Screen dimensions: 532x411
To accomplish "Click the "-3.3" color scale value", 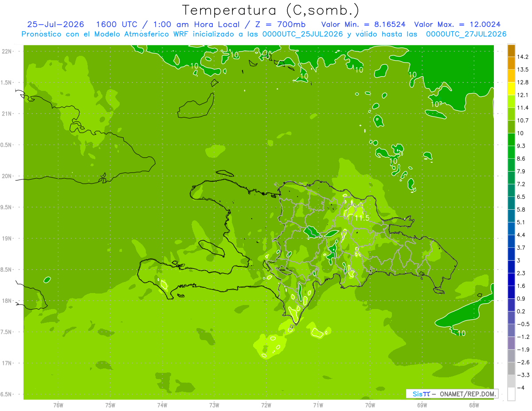I will 523,375.
